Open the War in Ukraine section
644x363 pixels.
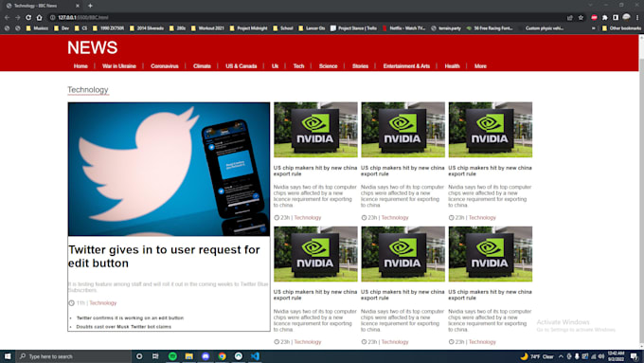[119, 66]
